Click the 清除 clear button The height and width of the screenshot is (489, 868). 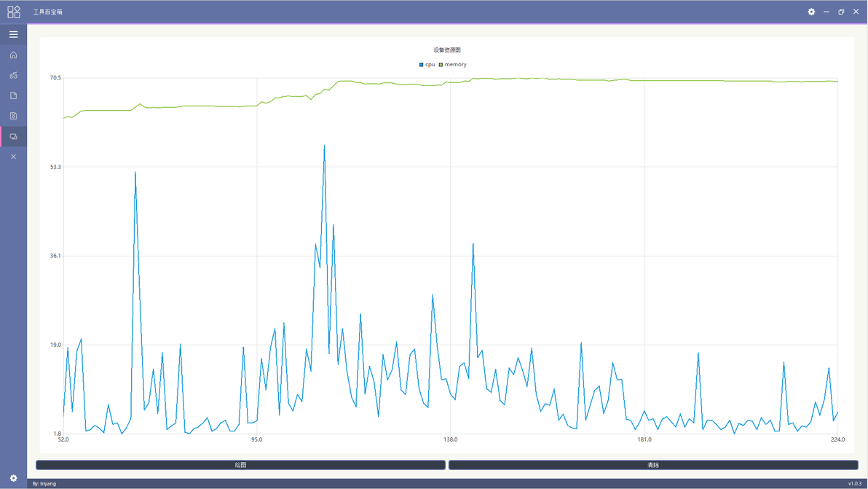[x=653, y=465]
